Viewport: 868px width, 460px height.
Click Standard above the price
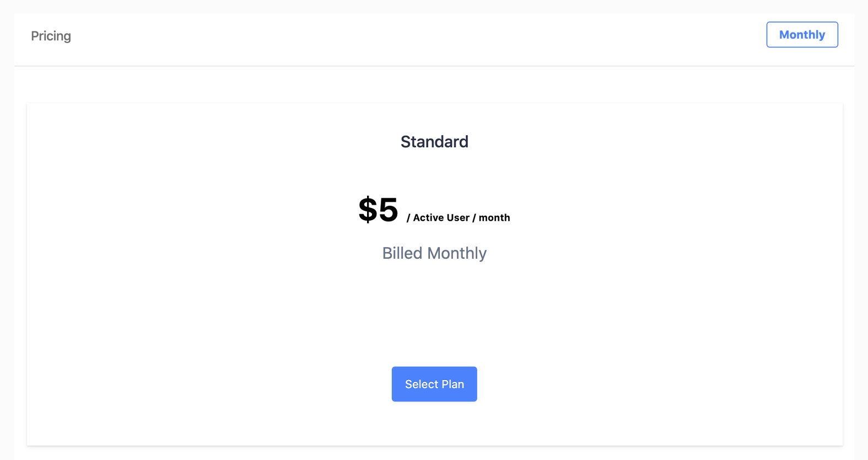(x=434, y=141)
